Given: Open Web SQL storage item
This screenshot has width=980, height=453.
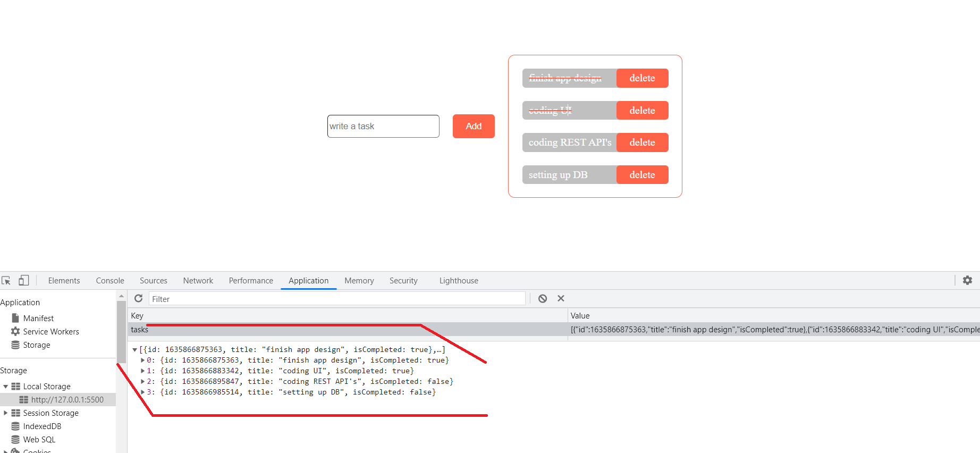Looking at the screenshot, I should pyautogui.click(x=39, y=439).
